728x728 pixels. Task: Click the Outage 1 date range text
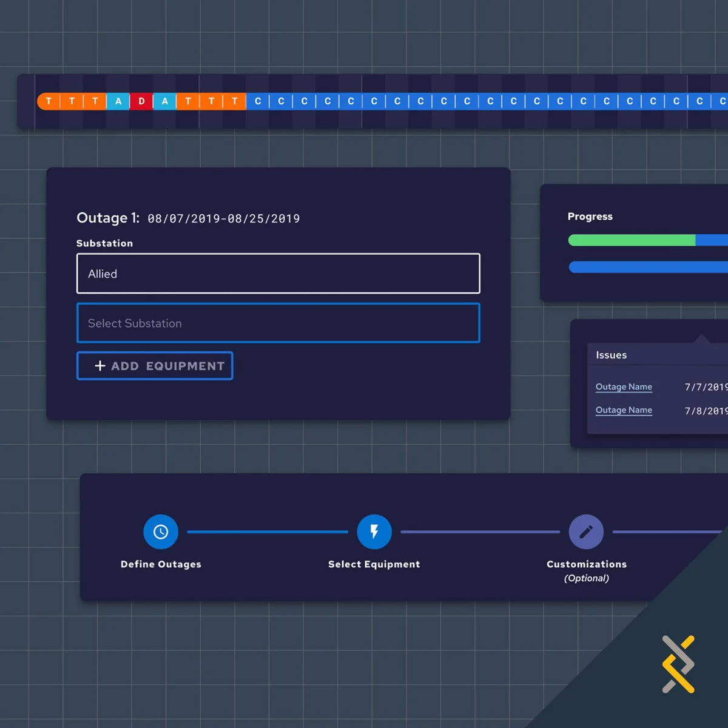click(x=224, y=218)
